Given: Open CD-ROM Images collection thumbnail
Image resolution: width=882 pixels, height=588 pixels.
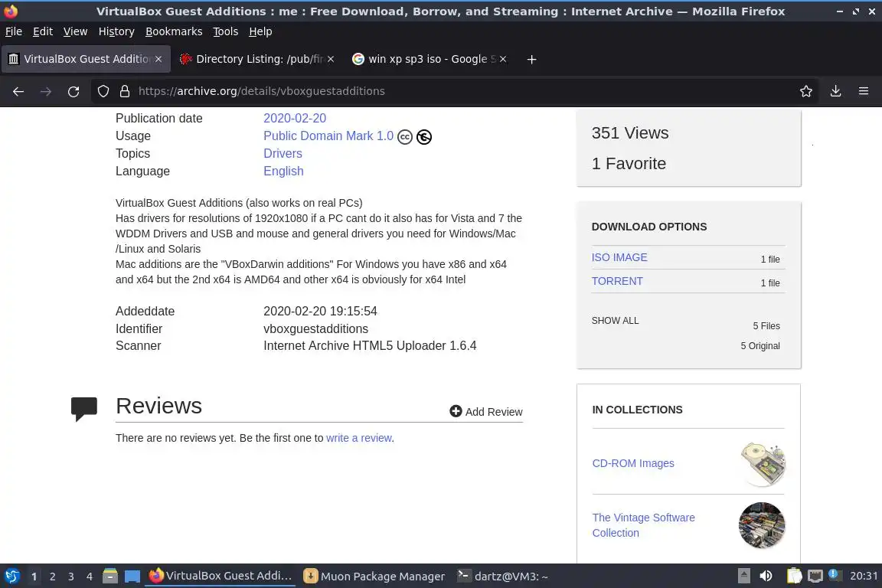Looking at the screenshot, I should coord(763,464).
